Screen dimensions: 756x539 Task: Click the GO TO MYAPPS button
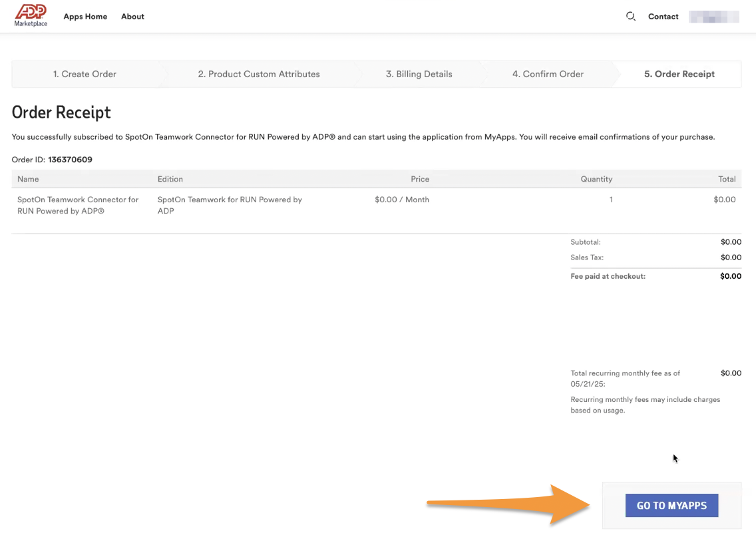[671, 505]
